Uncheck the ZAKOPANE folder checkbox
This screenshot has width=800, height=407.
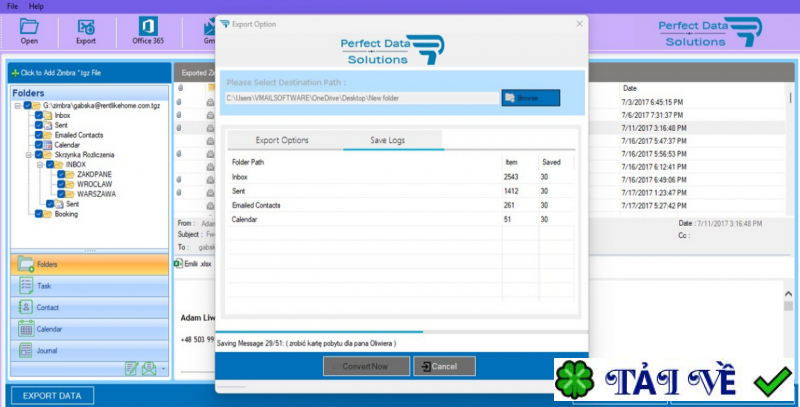(x=61, y=174)
